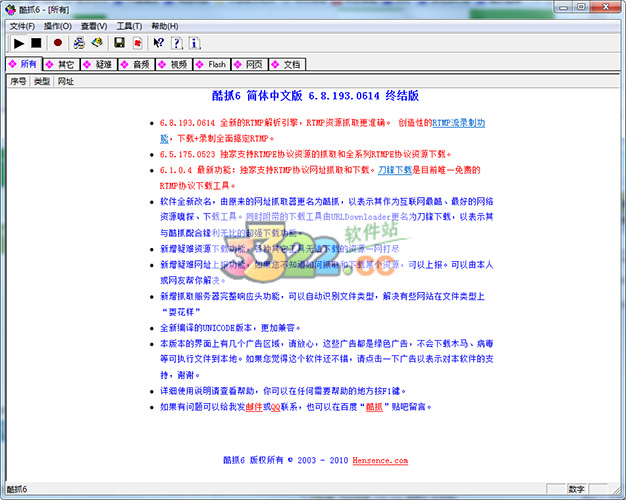Switch to the 其它 tab
The height and width of the screenshot is (500, 626).
pos(61,64)
